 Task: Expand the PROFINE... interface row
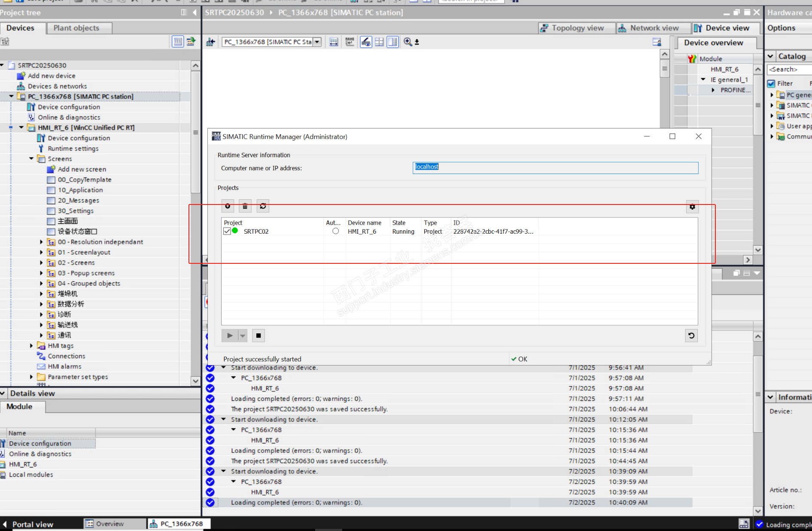tap(713, 90)
